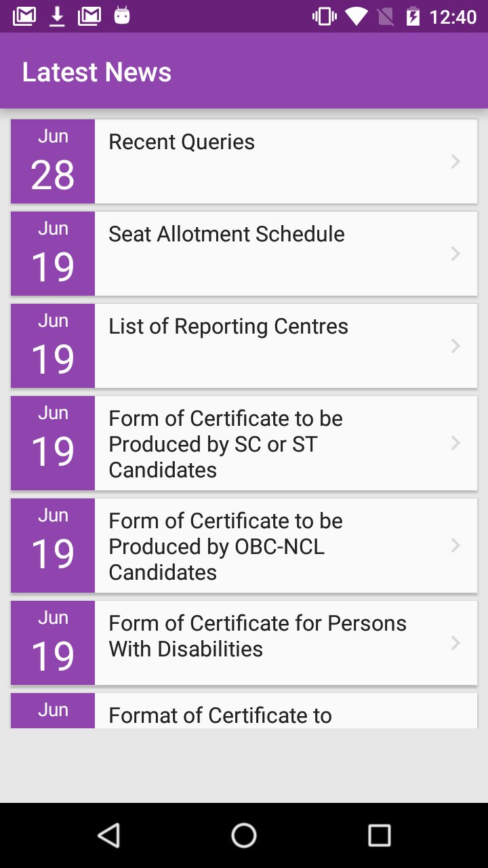
Task: Tap the Android back navigation button
Action: tap(109, 835)
